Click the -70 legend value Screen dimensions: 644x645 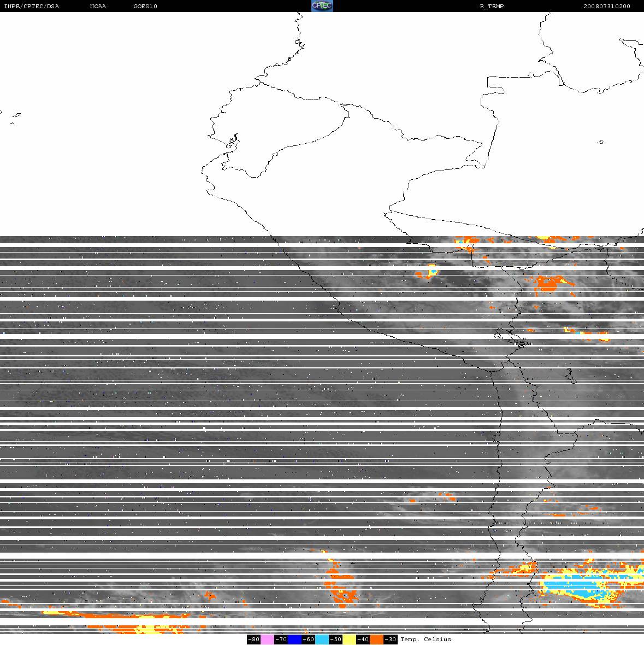pyautogui.click(x=281, y=639)
